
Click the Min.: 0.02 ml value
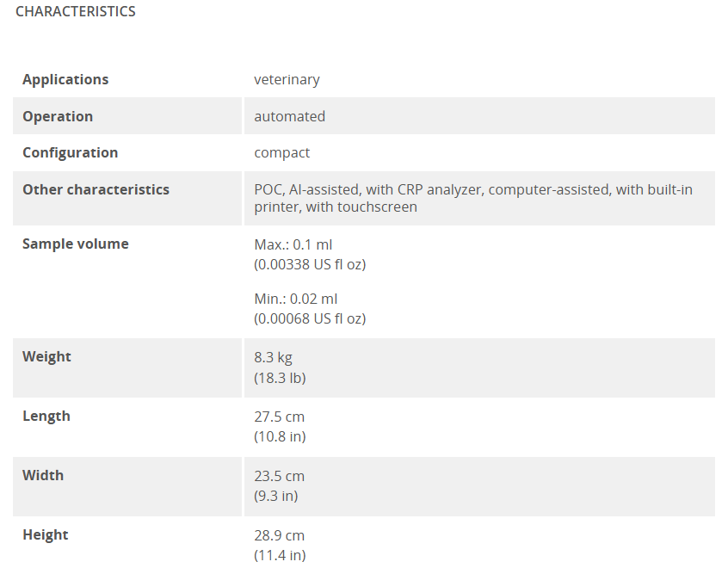click(296, 299)
